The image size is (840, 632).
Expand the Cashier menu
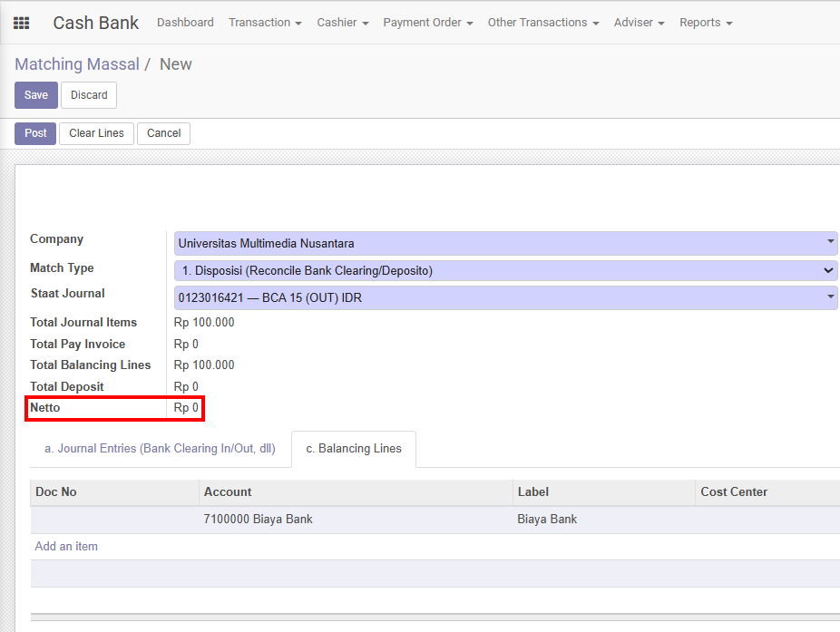342,23
